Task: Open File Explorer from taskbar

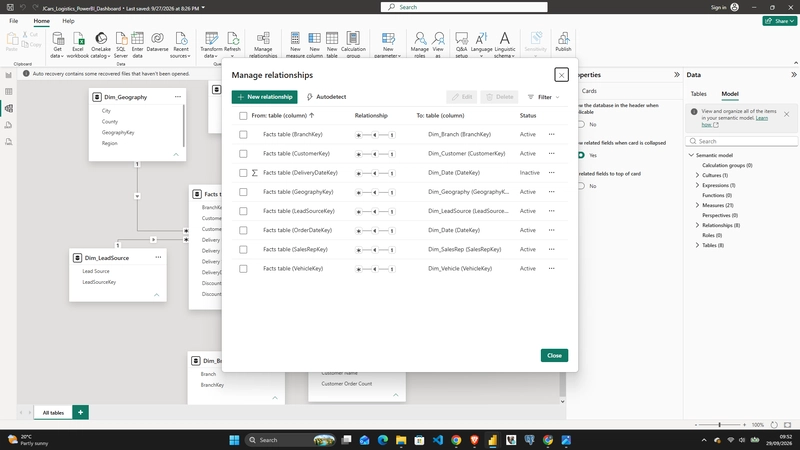Action: coord(401,440)
